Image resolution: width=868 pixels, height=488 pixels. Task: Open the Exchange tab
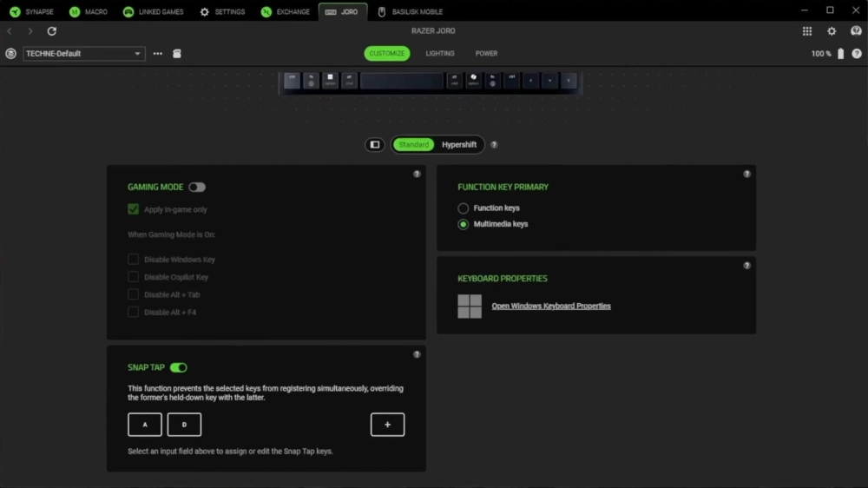(286, 11)
